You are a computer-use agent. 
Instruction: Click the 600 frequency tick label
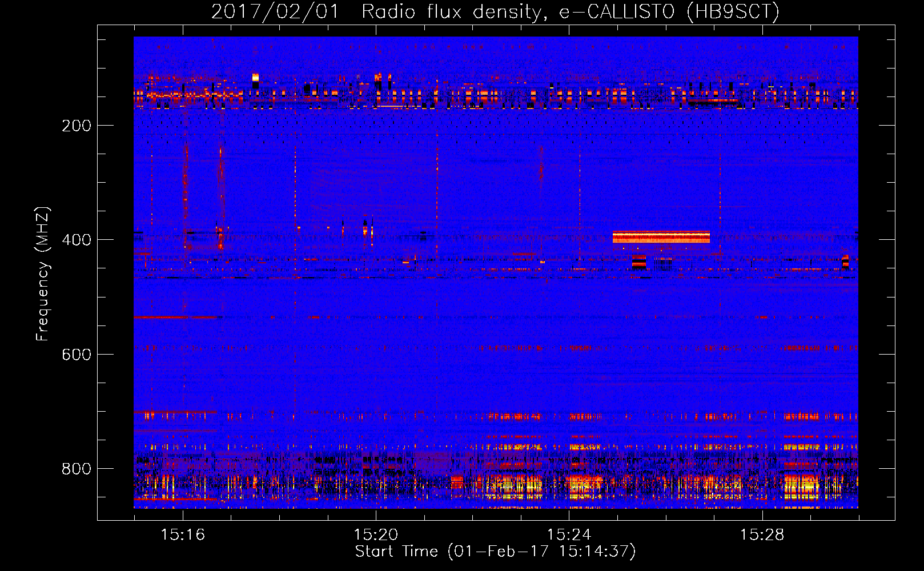point(77,355)
